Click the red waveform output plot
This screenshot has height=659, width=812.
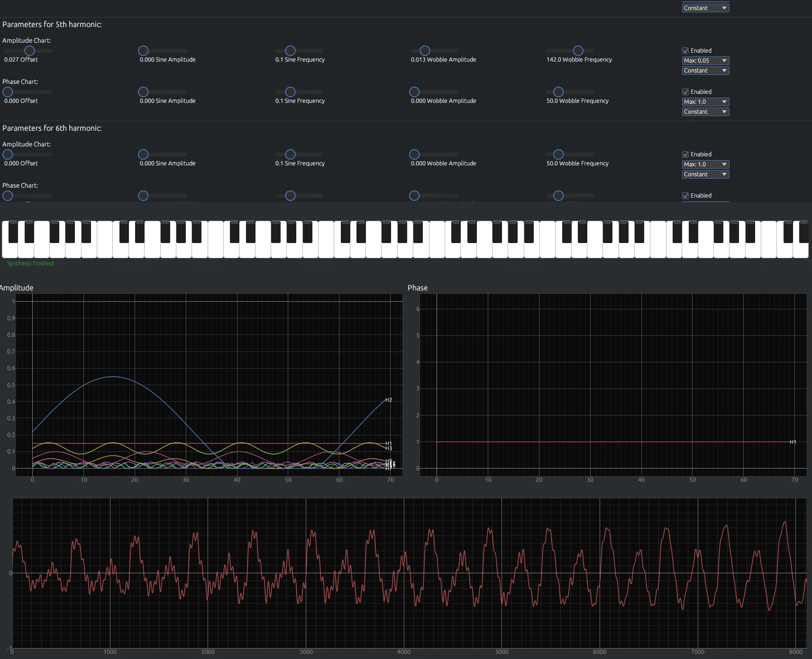(409, 573)
